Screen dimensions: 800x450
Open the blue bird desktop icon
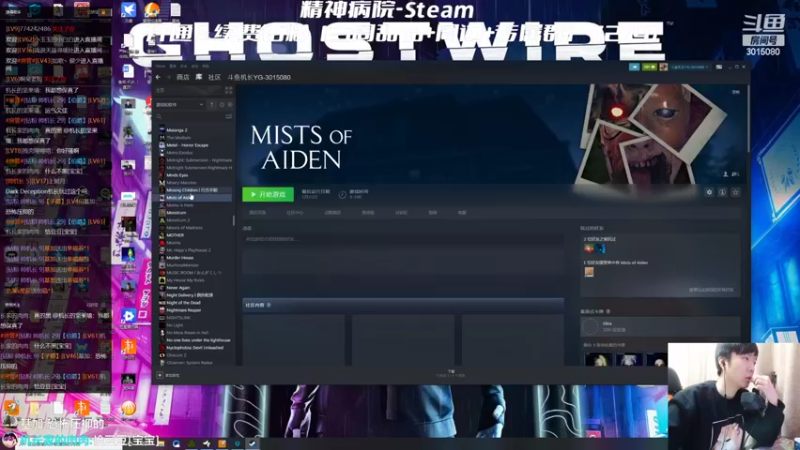[x=129, y=10]
